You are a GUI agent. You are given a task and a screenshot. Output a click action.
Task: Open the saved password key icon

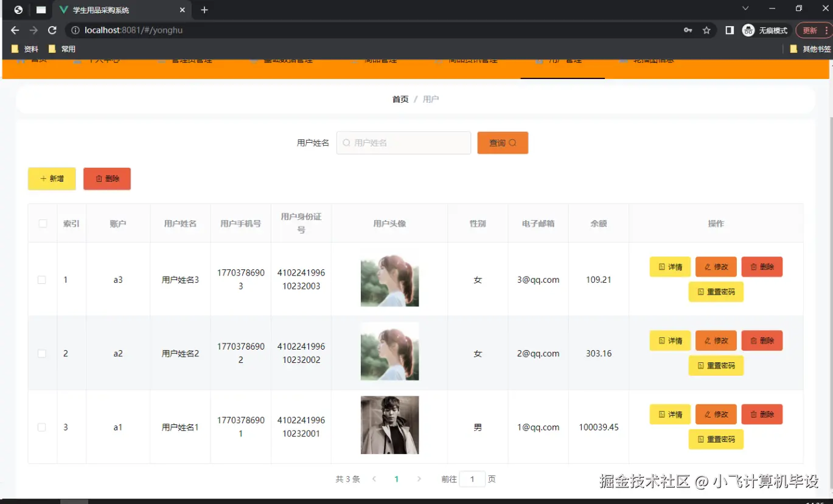click(688, 30)
